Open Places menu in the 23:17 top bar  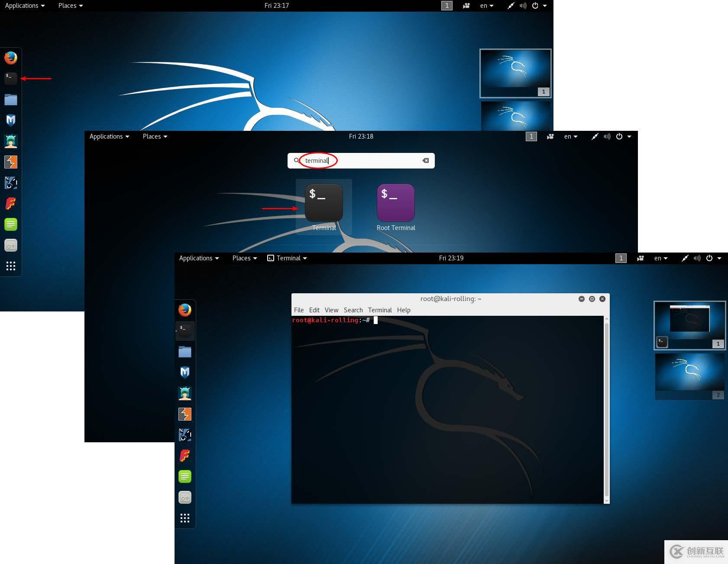[x=71, y=6]
